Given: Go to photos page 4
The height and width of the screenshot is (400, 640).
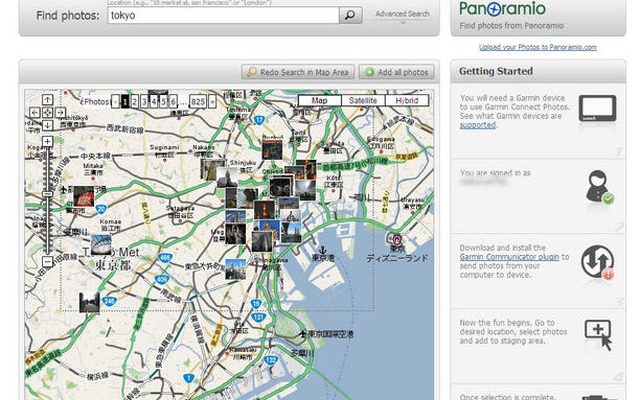Looking at the screenshot, I should point(154,101).
